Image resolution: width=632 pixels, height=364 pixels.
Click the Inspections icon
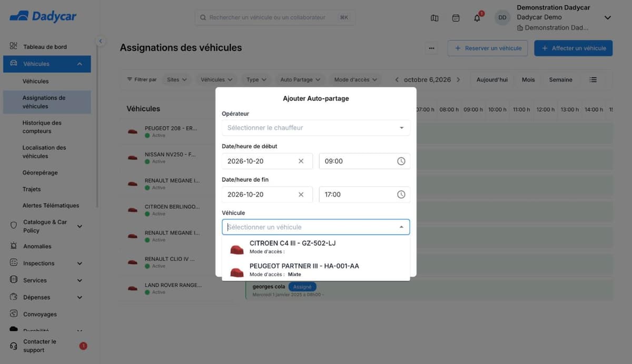point(14,262)
